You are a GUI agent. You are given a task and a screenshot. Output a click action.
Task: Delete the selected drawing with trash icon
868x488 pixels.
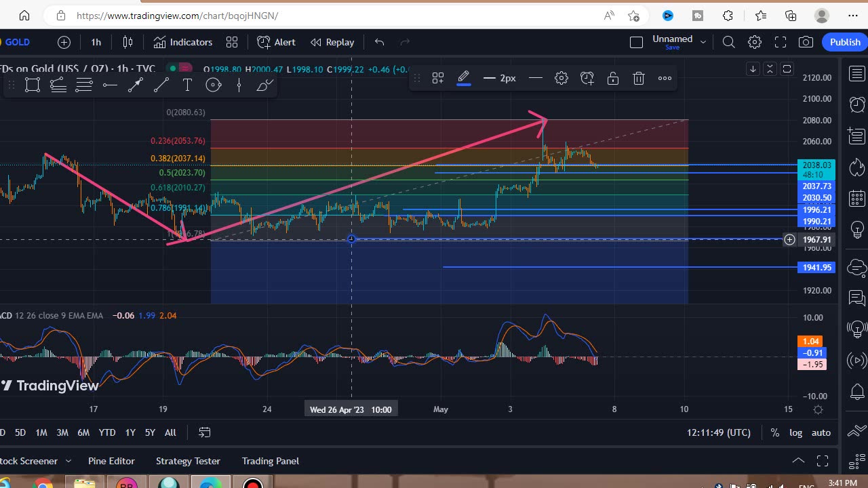639,78
